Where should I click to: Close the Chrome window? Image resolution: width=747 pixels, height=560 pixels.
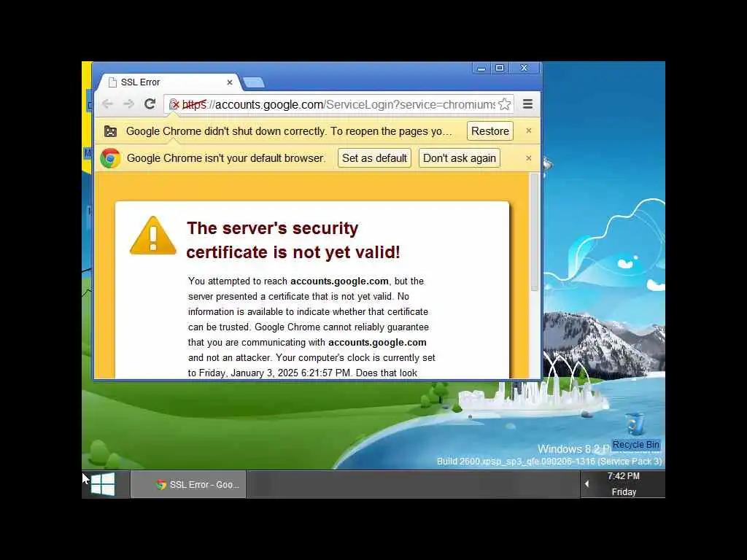[x=524, y=68]
